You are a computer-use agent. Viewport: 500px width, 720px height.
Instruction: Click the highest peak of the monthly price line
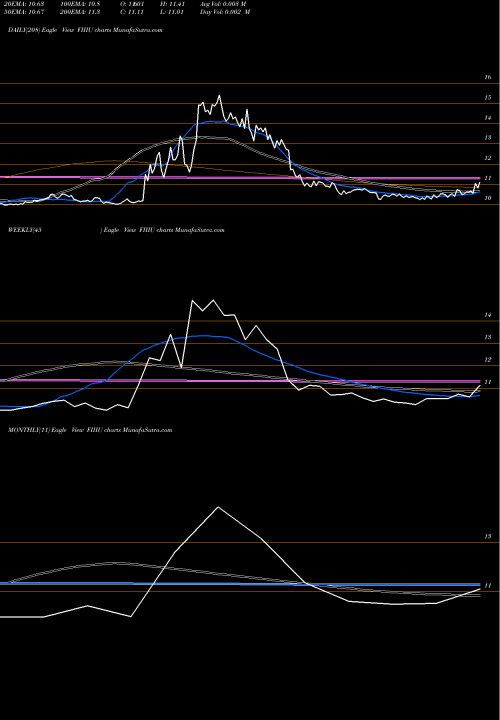point(218,507)
